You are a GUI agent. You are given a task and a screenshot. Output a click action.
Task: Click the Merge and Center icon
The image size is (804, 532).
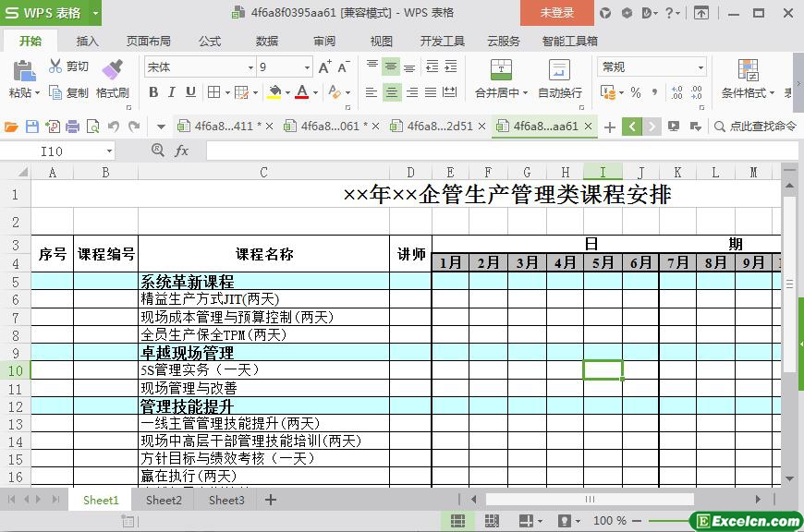pyautogui.click(x=500, y=70)
